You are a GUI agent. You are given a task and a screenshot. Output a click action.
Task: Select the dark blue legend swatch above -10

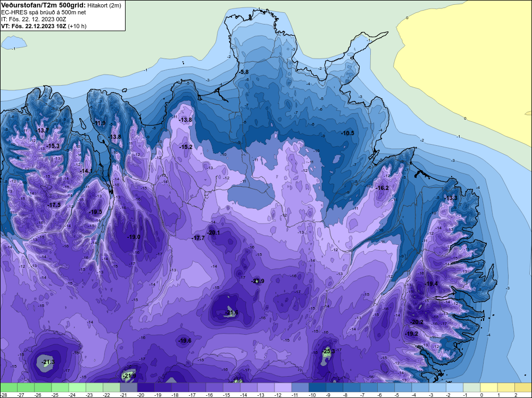click(317, 387)
